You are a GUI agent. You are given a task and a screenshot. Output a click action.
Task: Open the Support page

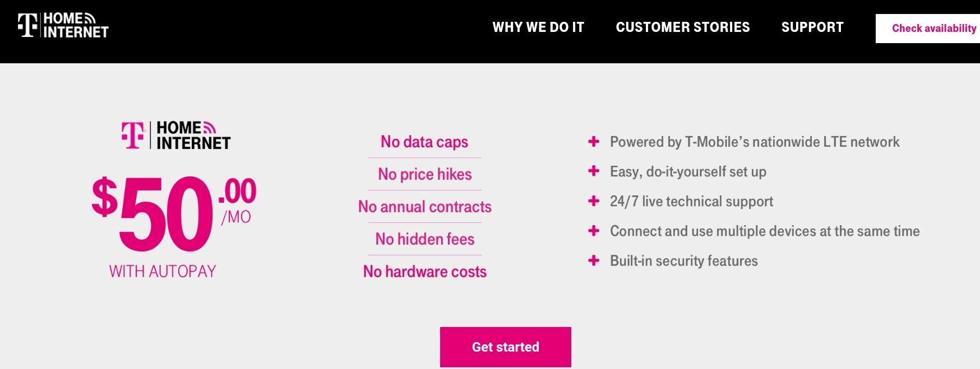(812, 27)
